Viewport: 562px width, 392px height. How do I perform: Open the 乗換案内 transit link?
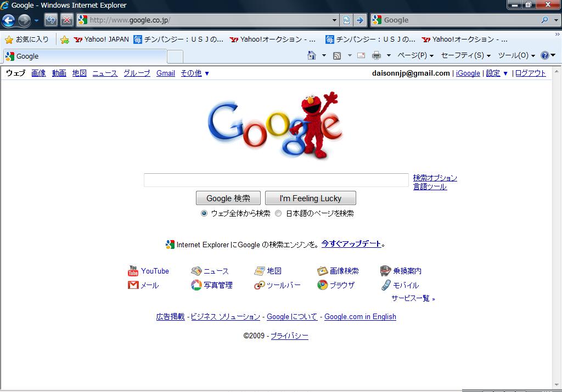coord(401,271)
